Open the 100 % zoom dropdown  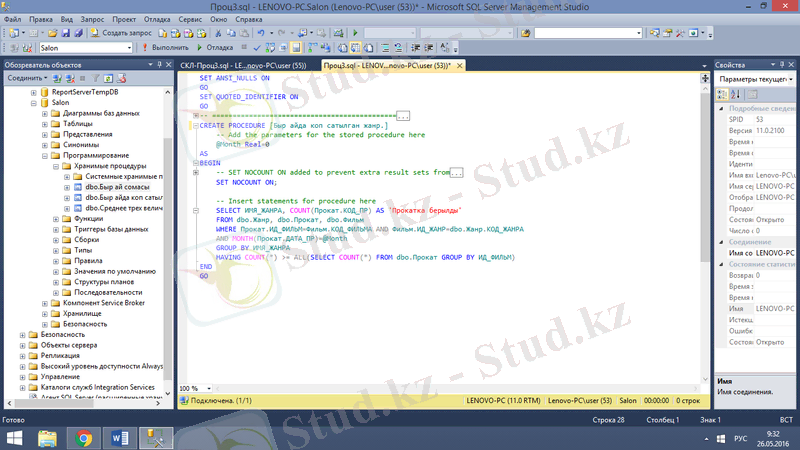209,388
